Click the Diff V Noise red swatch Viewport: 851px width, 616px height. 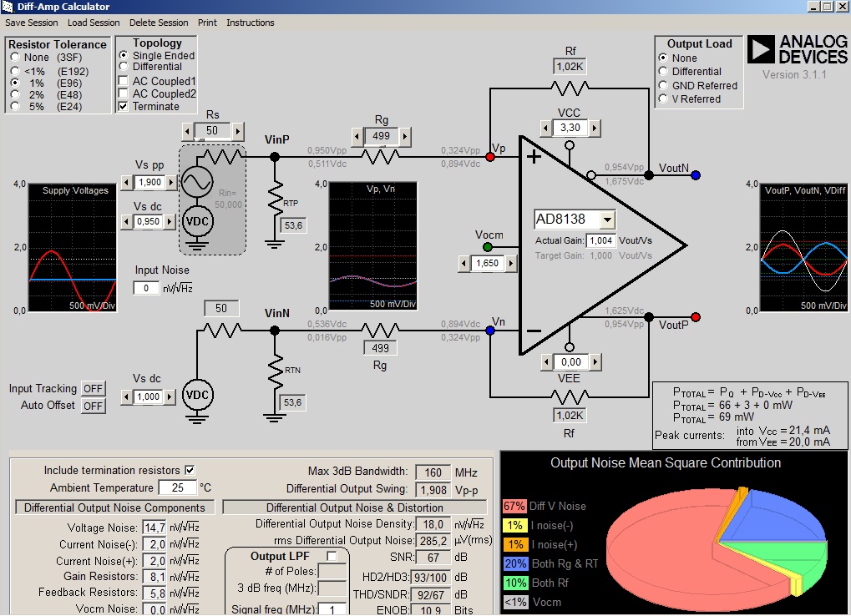[x=514, y=506]
